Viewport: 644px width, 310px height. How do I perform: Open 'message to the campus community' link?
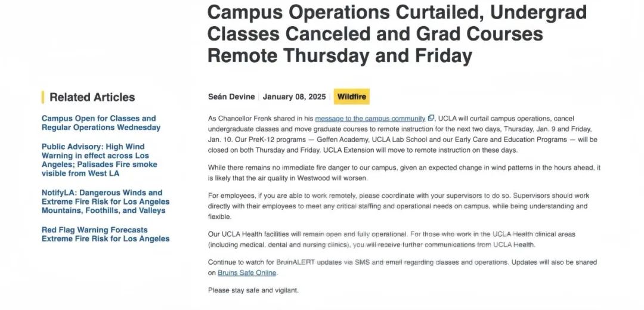(x=370, y=119)
